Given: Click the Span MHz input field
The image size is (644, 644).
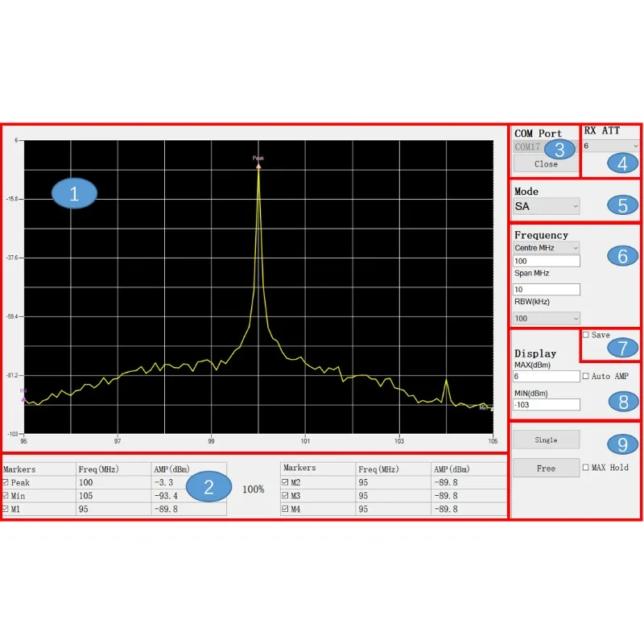Looking at the screenshot, I should point(547,290).
